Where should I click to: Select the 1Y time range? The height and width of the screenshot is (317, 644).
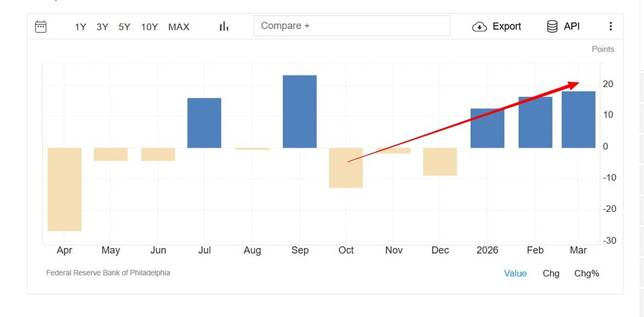coord(80,26)
